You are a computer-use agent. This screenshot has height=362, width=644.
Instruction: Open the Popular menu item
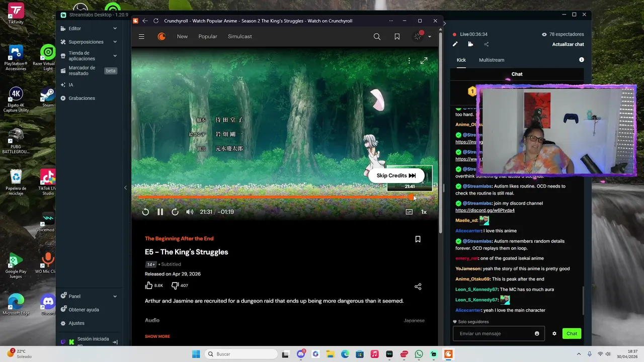[208, 37]
